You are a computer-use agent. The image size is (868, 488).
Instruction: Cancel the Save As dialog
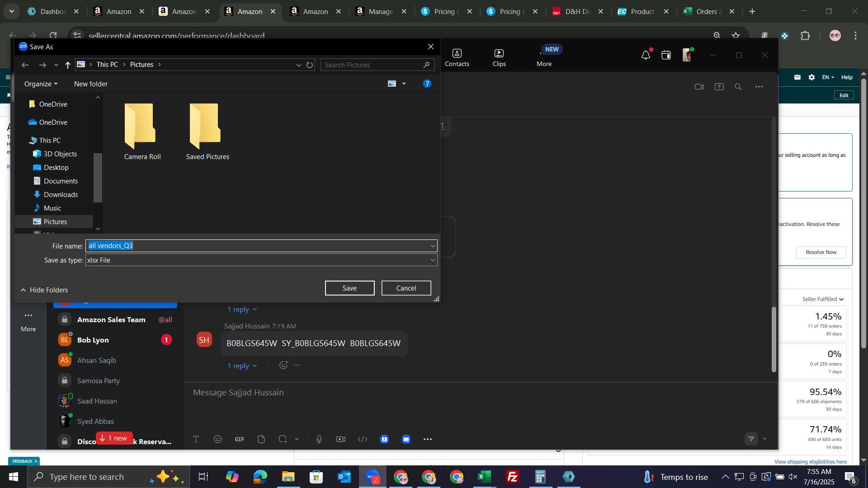[406, 288]
